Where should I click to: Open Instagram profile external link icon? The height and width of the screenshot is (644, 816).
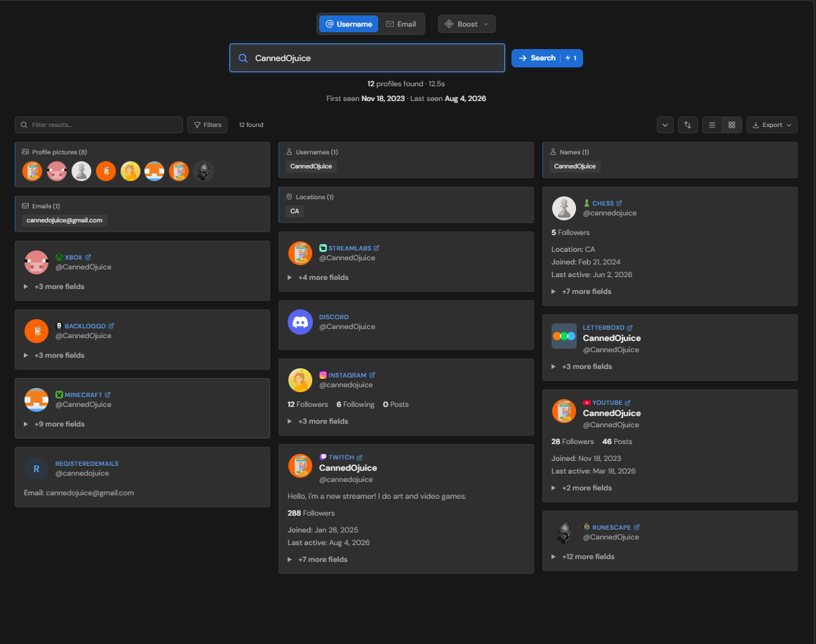(x=372, y=375)
